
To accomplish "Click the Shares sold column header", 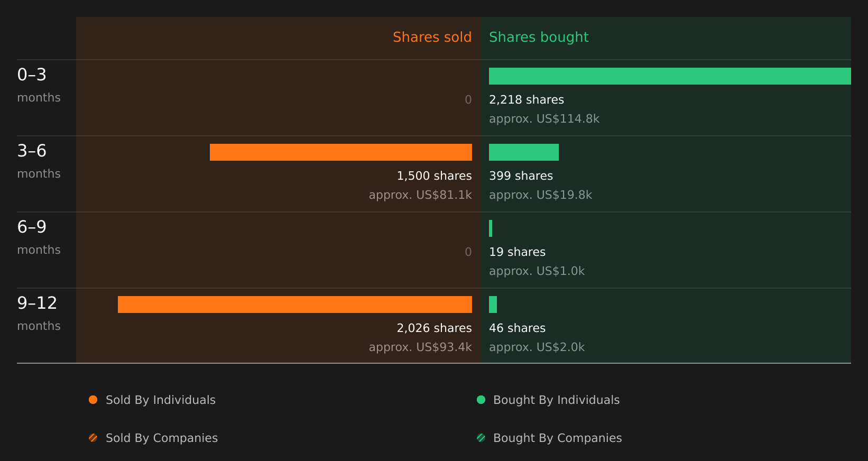I will [x=432, y=37].
